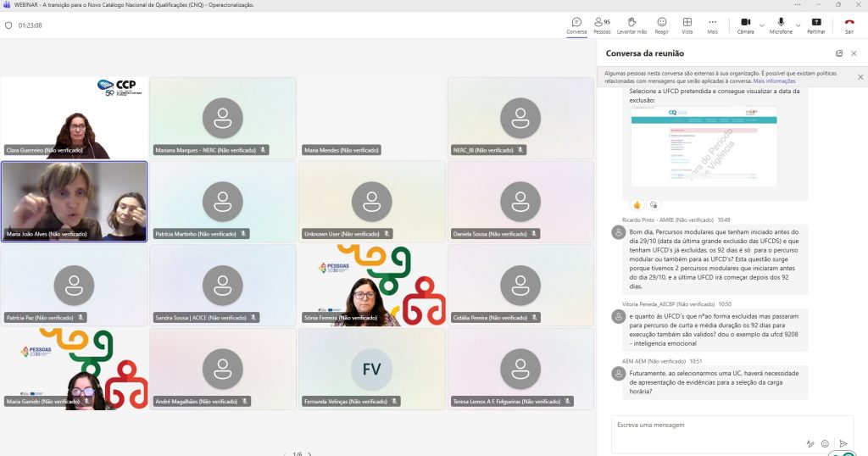Image resolution: width=868 pixels, height=456 pixels.
Task: Open message formatting options
Action: coord(810,443)
